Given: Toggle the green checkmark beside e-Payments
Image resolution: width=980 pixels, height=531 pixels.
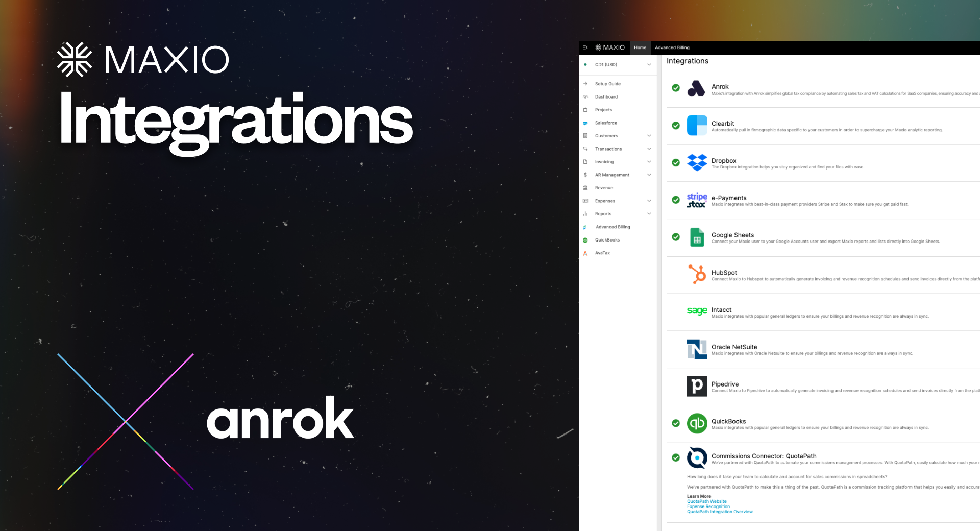Looking at the screenshot, I should point(676,200).
